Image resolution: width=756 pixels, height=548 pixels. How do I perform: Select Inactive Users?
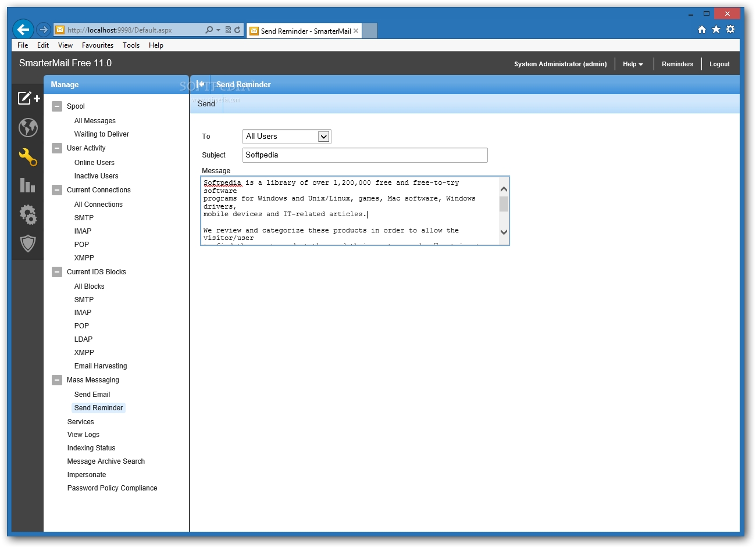click(x=96, y=176)
